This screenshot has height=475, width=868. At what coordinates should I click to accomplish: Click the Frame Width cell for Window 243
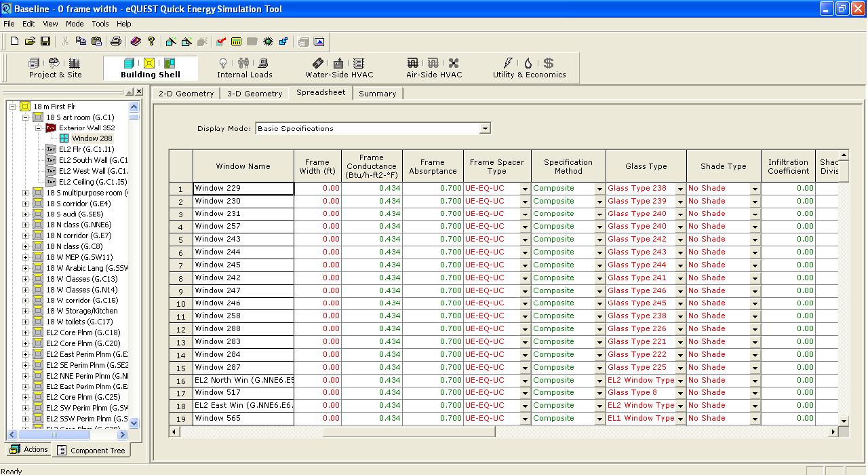[x=317, y=240]
